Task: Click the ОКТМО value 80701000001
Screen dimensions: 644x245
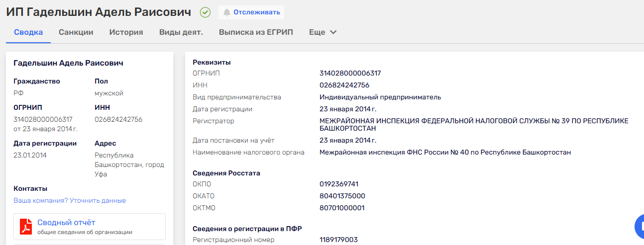Action: coord(342,208)
